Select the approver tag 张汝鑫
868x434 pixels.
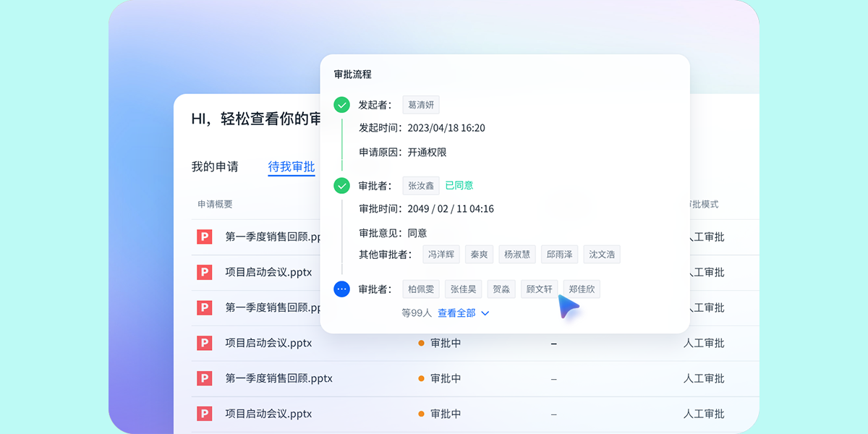click(421, 186)
